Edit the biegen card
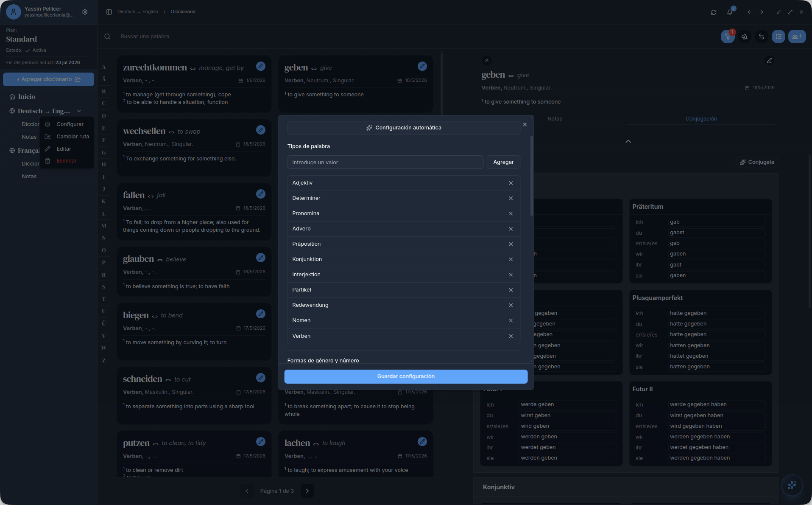812x505 pixels. coord(261,314)
